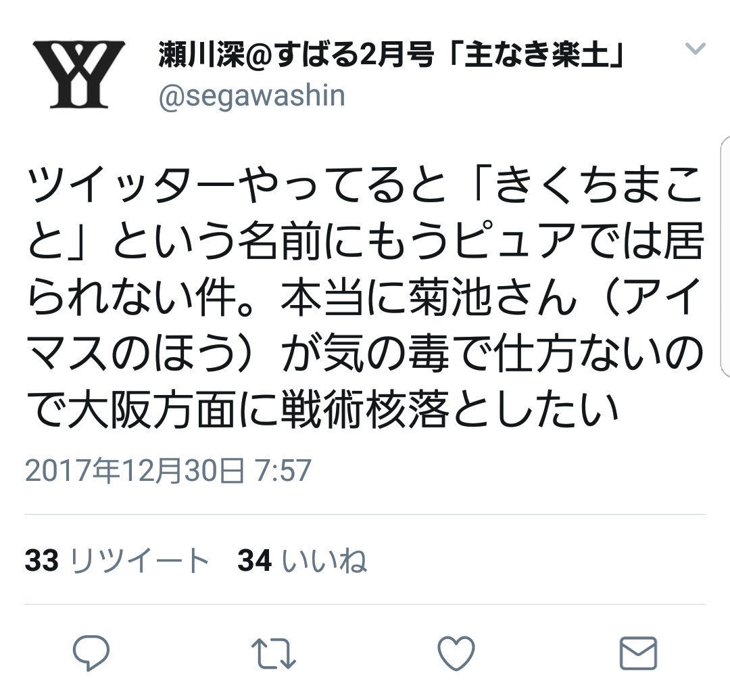Send via direct message envelope icon
Image resolution: width=730 pixels, height=700 pixels.
click(638, 653)
